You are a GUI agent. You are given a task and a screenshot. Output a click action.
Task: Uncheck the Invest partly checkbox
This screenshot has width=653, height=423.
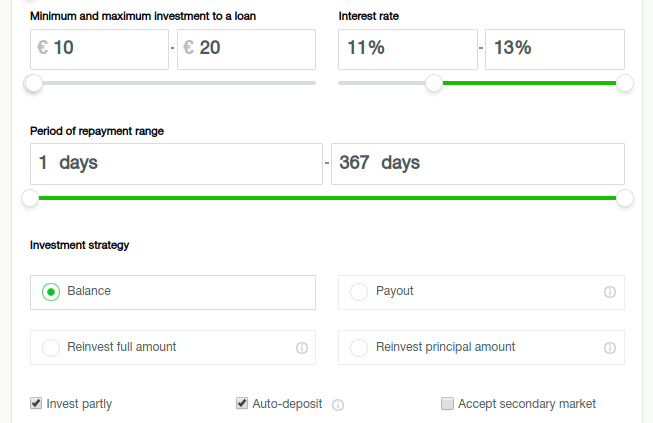click(x=37, y=404)
